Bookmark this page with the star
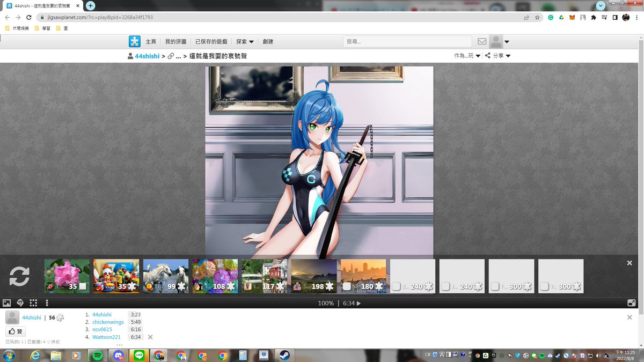Image resolution: width=644 pixels, height=362 pixels. 537,17
